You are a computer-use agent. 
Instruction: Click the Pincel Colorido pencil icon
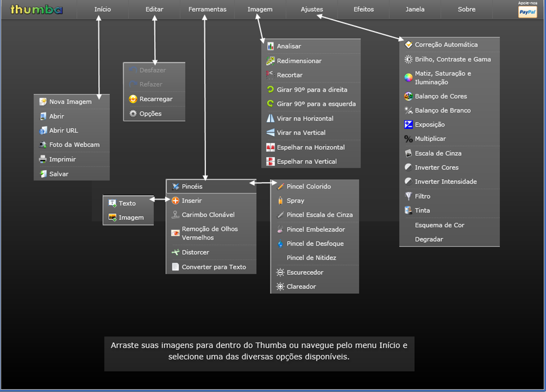pyautogui.click(x=280, y=187)
